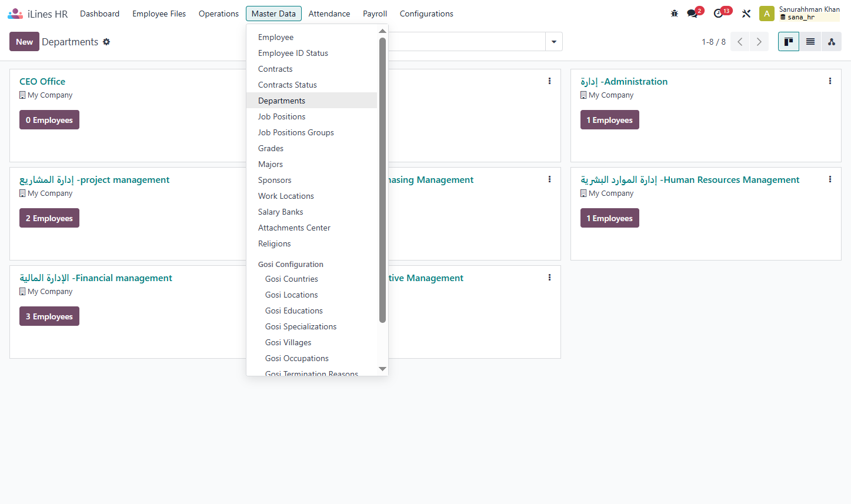Screen dimensions: 851x504
Task: Open the debug bug icon menu
Action: pos(675,14)
